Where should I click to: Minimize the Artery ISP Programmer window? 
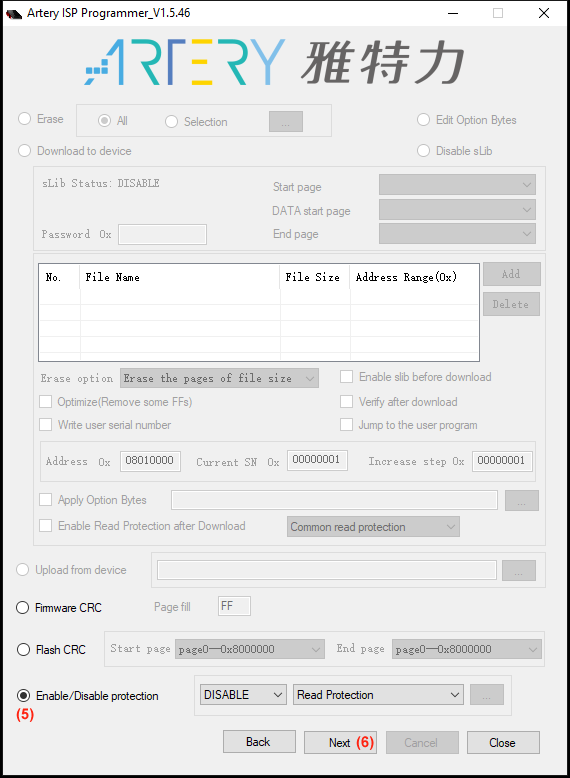(453, 13)
